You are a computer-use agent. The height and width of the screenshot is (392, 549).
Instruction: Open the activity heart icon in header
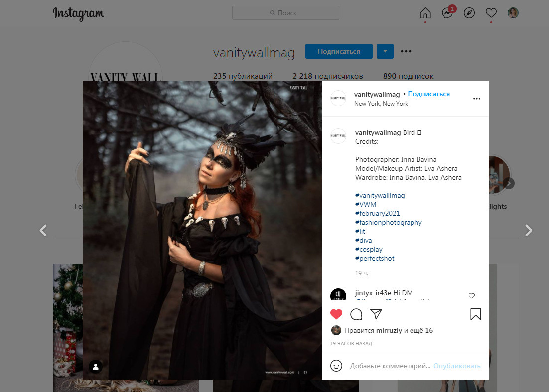(x=491, y=13)
